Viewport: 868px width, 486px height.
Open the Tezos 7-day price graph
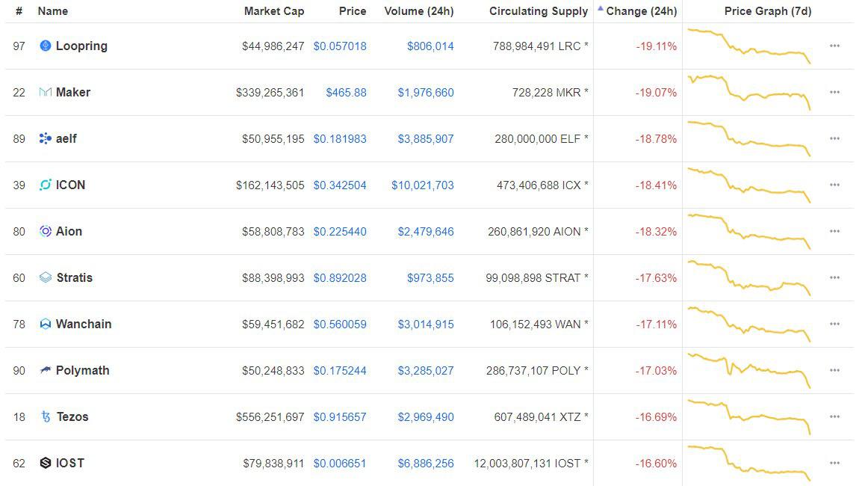(x=748, y=416)
